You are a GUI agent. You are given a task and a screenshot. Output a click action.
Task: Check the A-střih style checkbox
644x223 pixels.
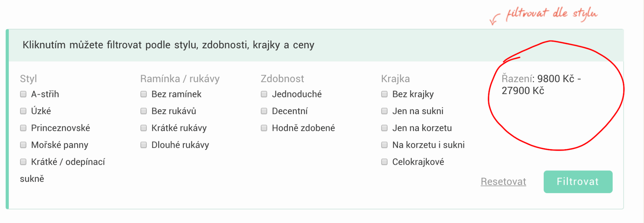click(23, 94)
